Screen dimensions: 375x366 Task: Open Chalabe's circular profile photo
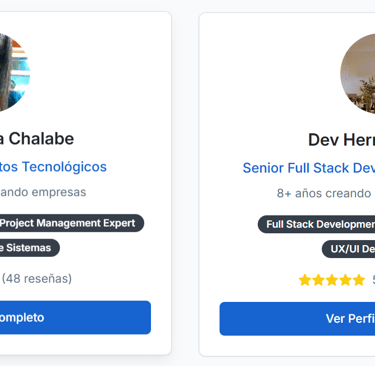(x=15, y=72)
